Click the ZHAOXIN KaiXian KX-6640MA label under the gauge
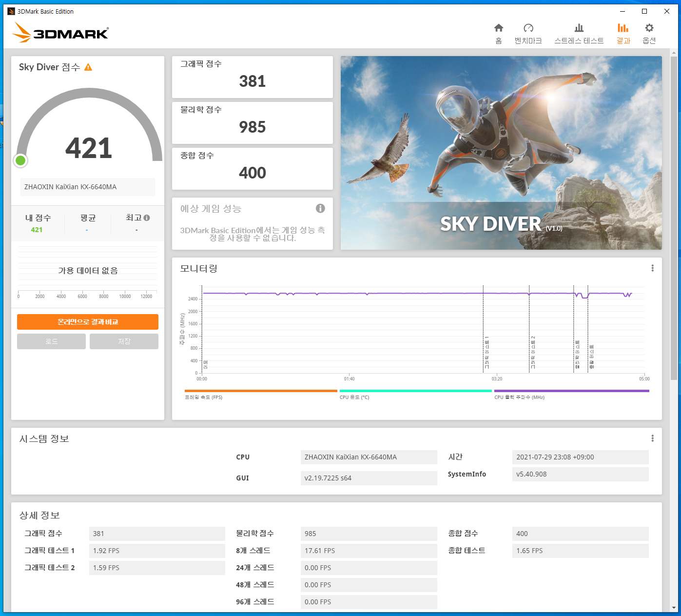The image size is (681, 616). point(88,187)
